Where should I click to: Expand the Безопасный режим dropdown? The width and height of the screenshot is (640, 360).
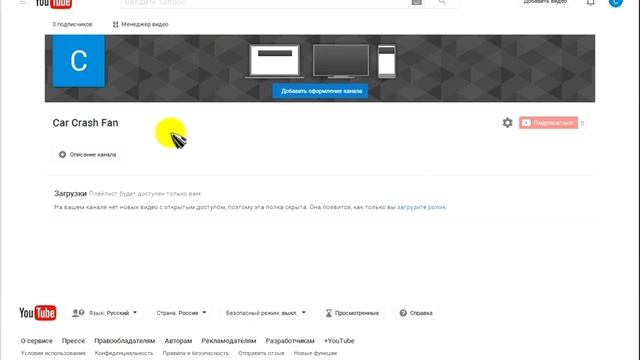266,313
